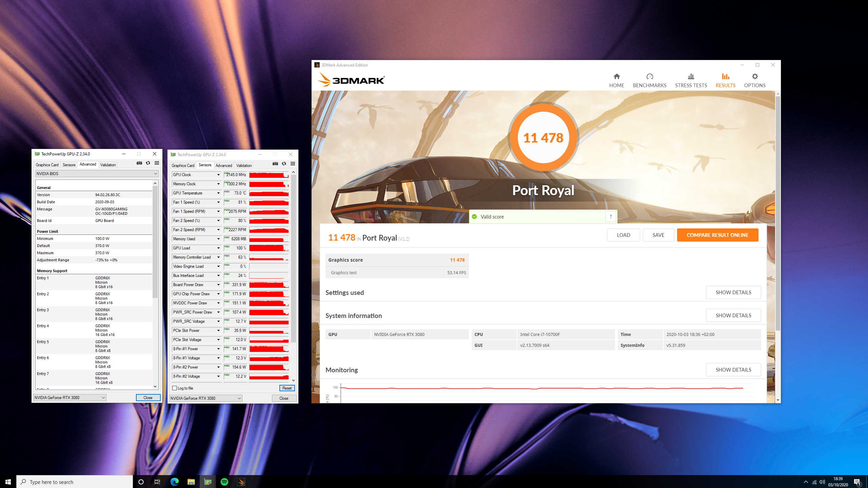868x488 pixels.
Task: Open the volume control in system tray
Action: (822, 482)
